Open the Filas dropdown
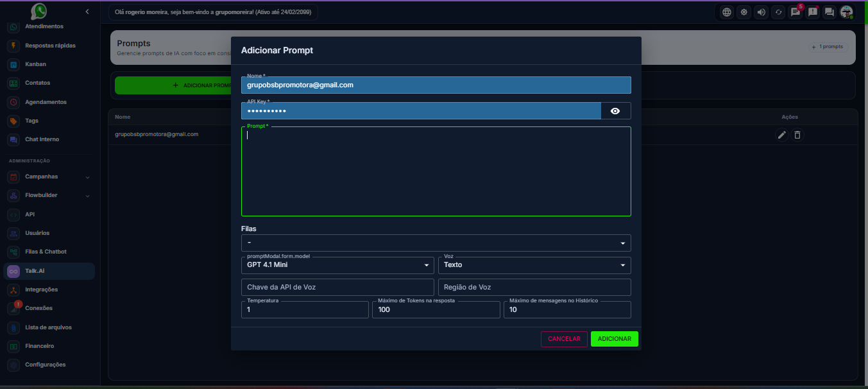The width and height of the screenshot is (868, 389). (436, 243)
